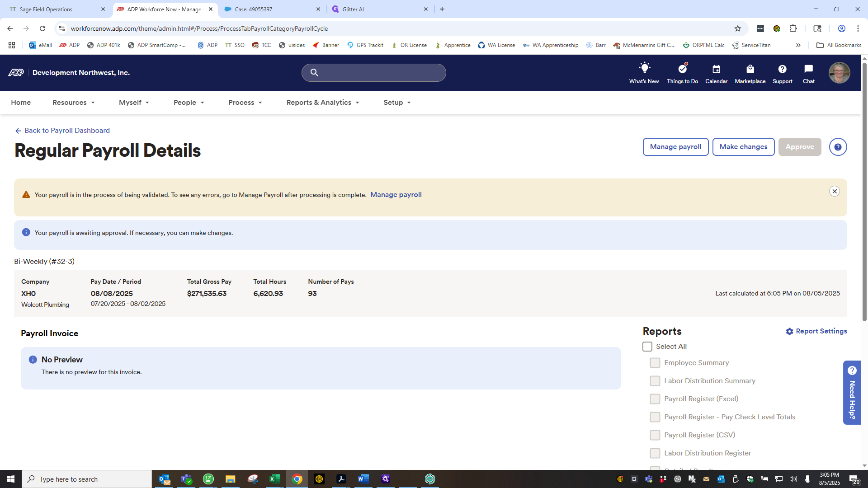The width and height of the screenshot is (868, 488).
Task: Expand the Resources menu dropdown
Action: 74,103
